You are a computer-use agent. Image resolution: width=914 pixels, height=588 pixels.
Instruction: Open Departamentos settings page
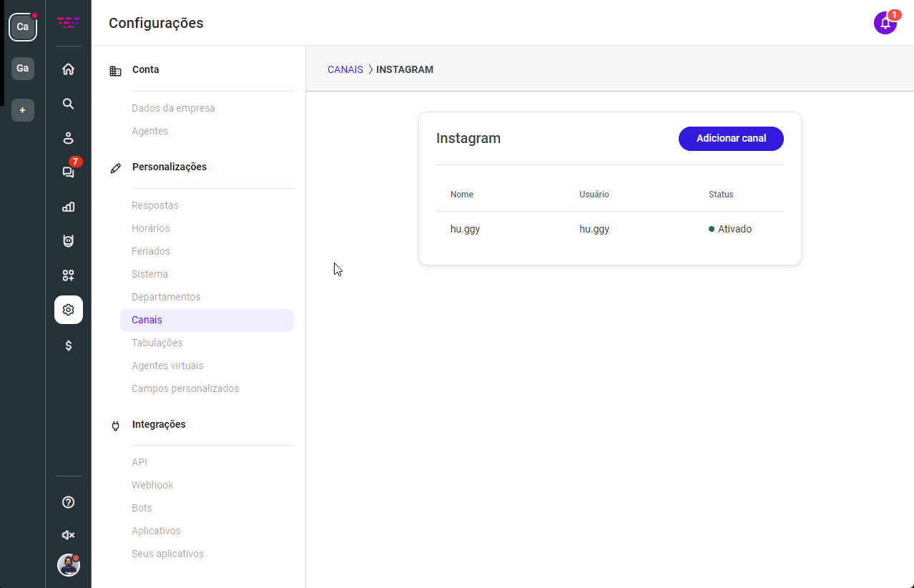click(x=166, y=297)
